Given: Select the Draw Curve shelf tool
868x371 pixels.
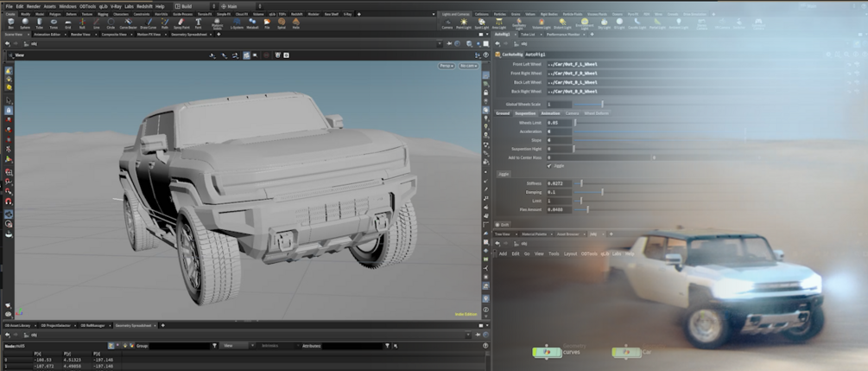Looking at the screenshot, I should [149, 23].
